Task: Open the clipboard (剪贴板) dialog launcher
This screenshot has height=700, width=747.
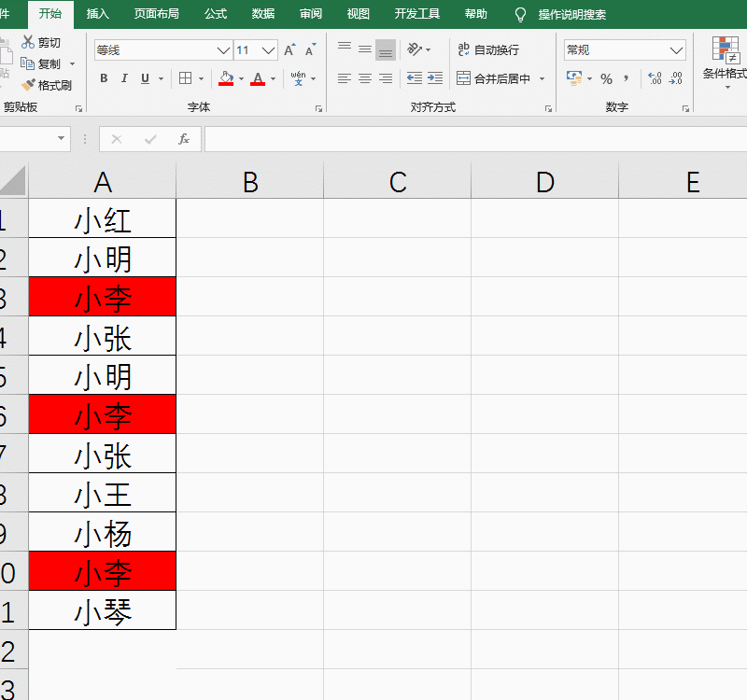Action: 78,109
